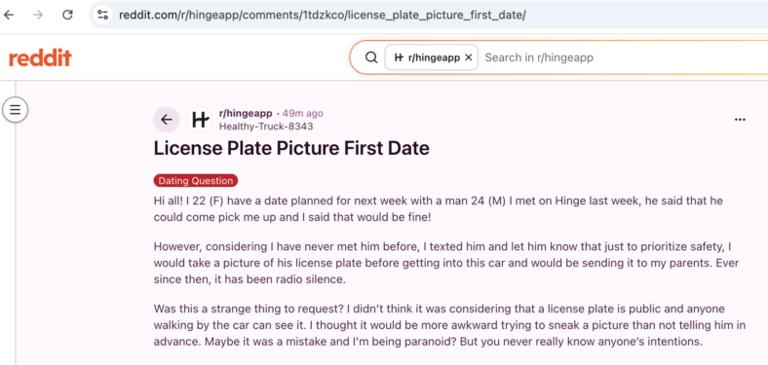Expand the hamburger navigation sidebar

(15, 109)
